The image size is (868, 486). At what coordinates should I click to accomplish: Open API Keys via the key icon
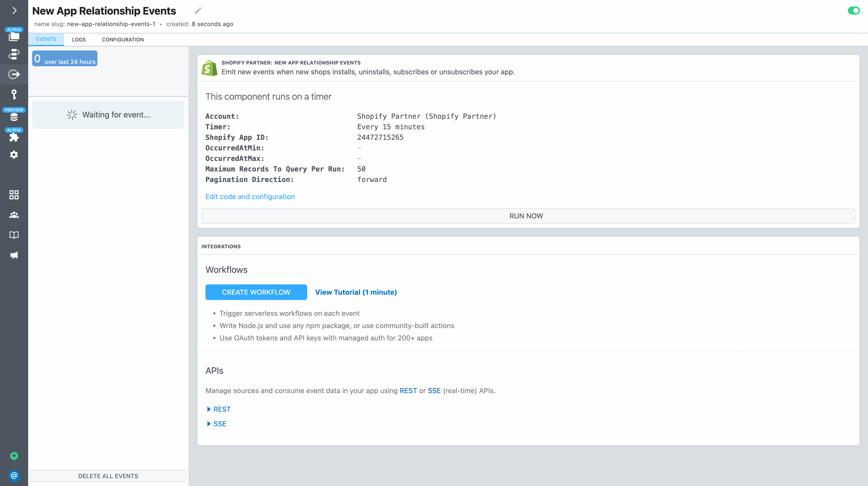pyautogui.click(x=14, y=95)
